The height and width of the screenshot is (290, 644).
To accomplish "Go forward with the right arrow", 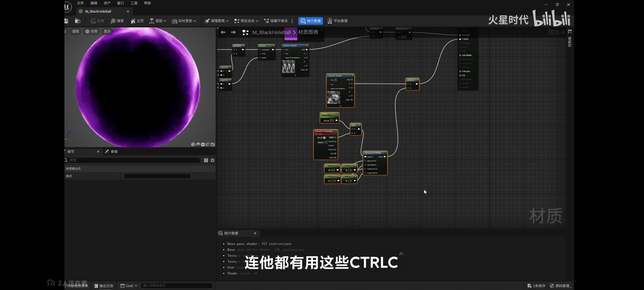I will click(x=233, y=32).
